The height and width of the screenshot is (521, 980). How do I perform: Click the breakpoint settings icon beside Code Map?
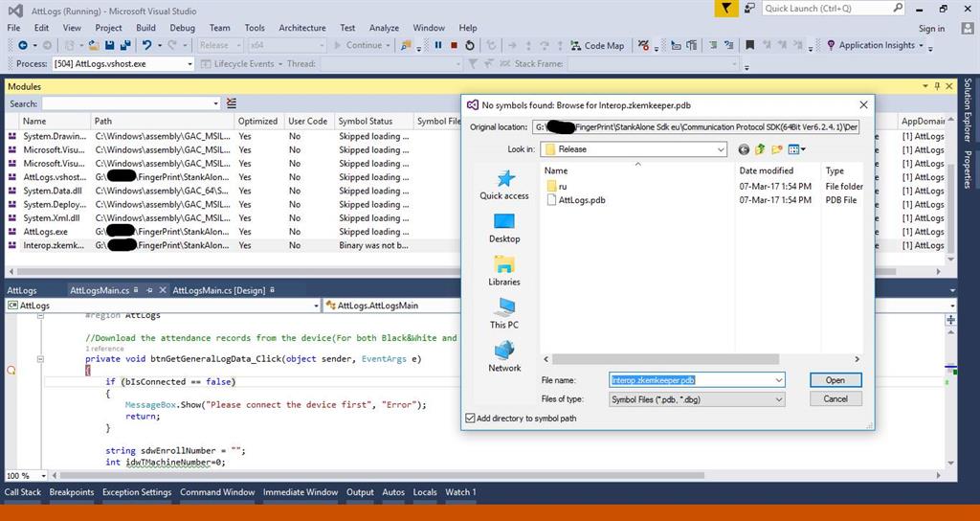click(x=644, y=45)
